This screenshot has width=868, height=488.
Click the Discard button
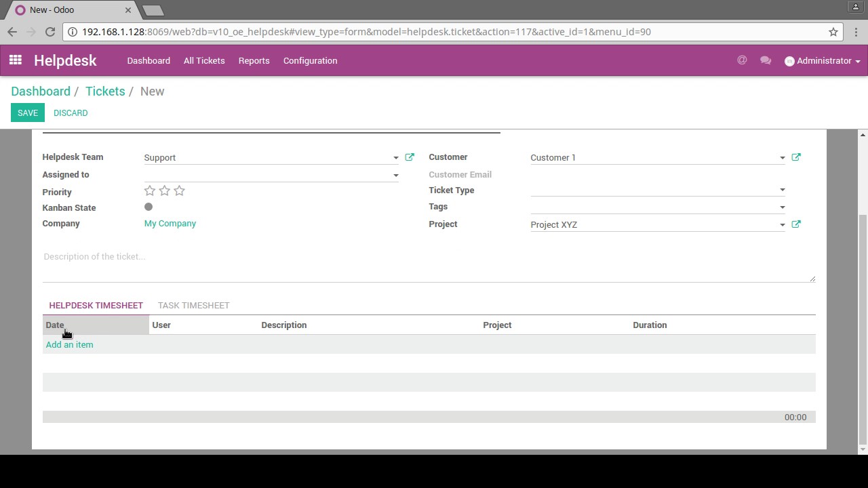(x=71, y=113)
